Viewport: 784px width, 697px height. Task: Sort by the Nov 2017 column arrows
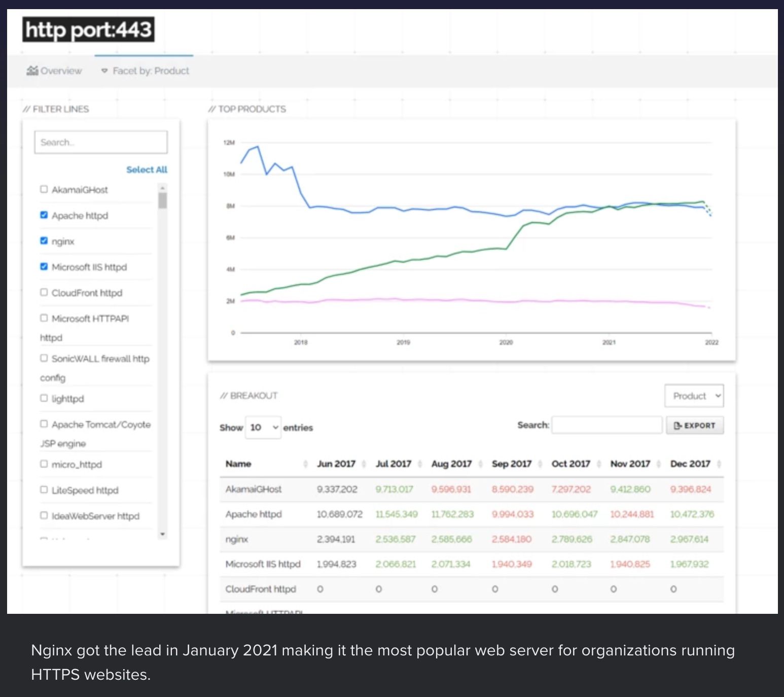(659, 464)
